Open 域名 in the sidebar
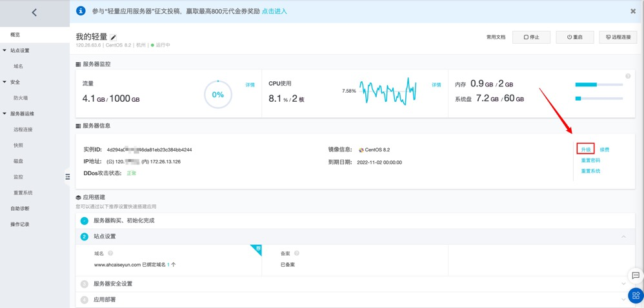The image size is (644, 308). (x=18, y=66)
